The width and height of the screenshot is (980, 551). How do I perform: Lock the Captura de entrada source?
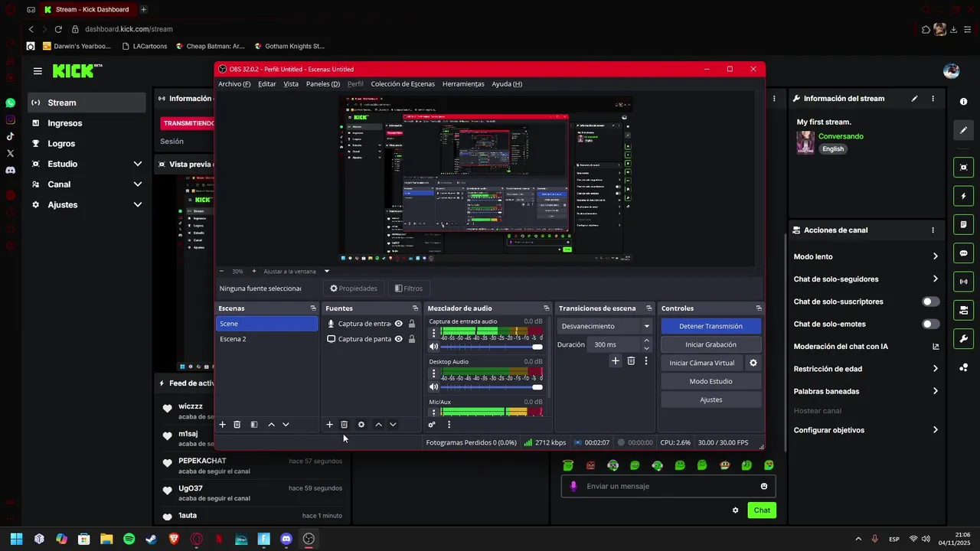pos(412,324)
